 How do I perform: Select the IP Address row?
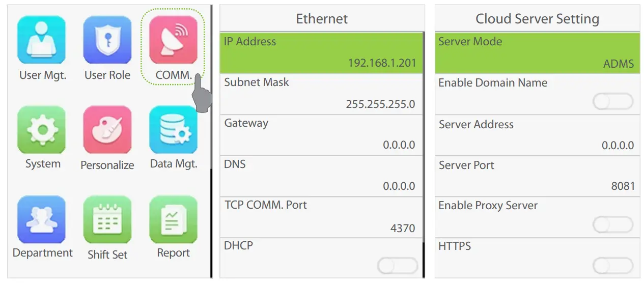coord(322,53)
